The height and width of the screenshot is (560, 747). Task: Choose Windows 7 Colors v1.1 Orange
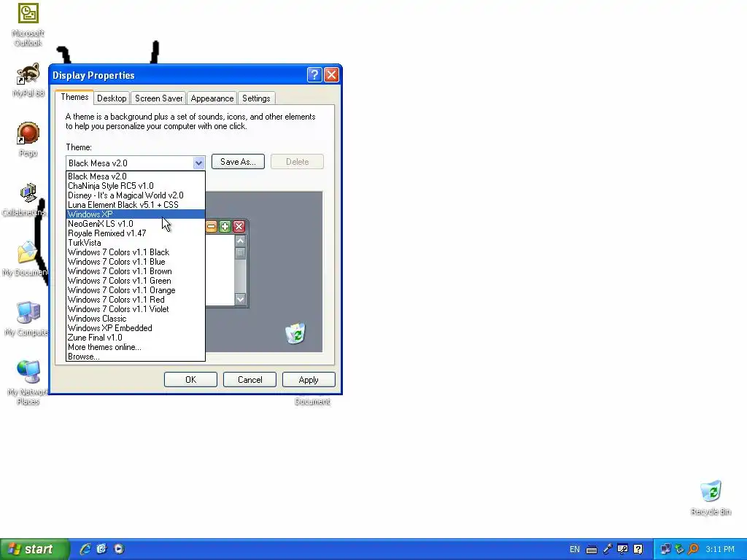(135, 290)
